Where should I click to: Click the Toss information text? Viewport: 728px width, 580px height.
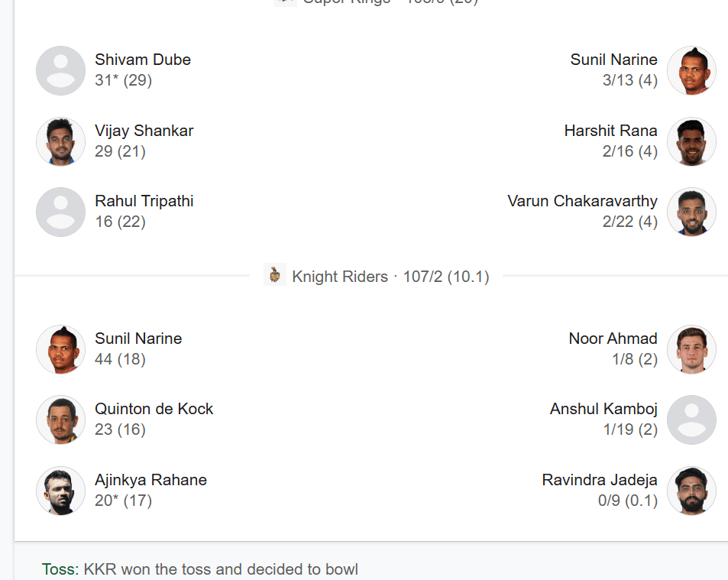[x=200, y=569]
